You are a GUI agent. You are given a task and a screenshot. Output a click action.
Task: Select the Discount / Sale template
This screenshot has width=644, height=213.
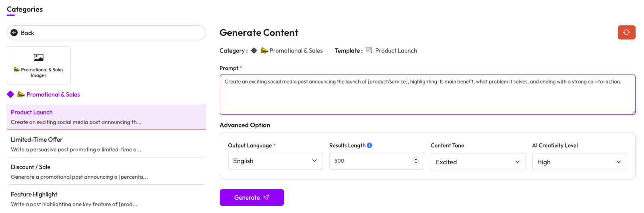click(x=106, y=171)
